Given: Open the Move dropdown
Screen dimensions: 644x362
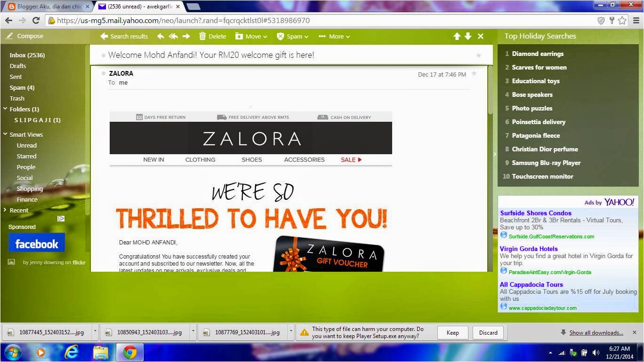Looking at the screenshot, I should click(251, 36).
